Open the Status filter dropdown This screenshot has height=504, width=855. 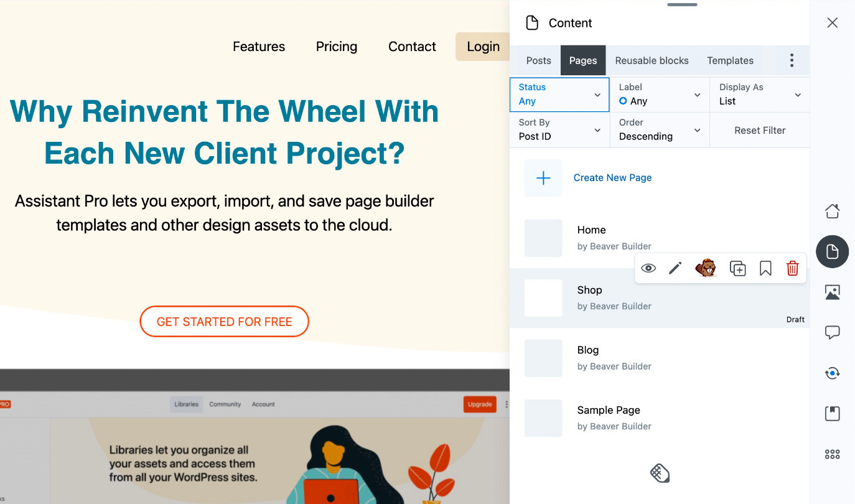point(559,95)
